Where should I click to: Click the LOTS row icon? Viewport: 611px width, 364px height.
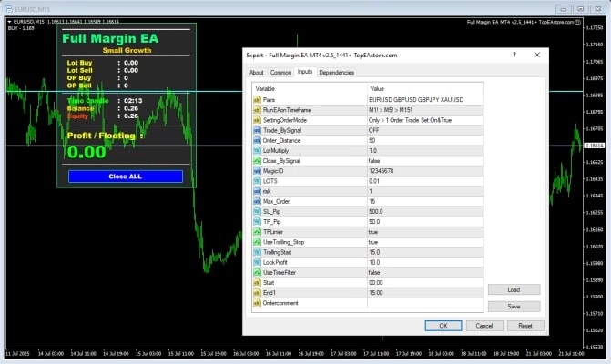click(x=257, y=181)
